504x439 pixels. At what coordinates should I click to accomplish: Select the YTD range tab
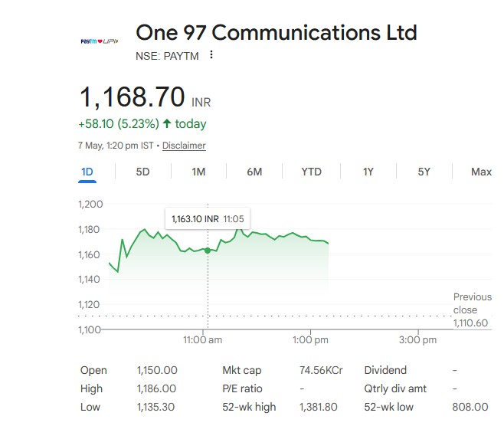(x=311, y=172)
